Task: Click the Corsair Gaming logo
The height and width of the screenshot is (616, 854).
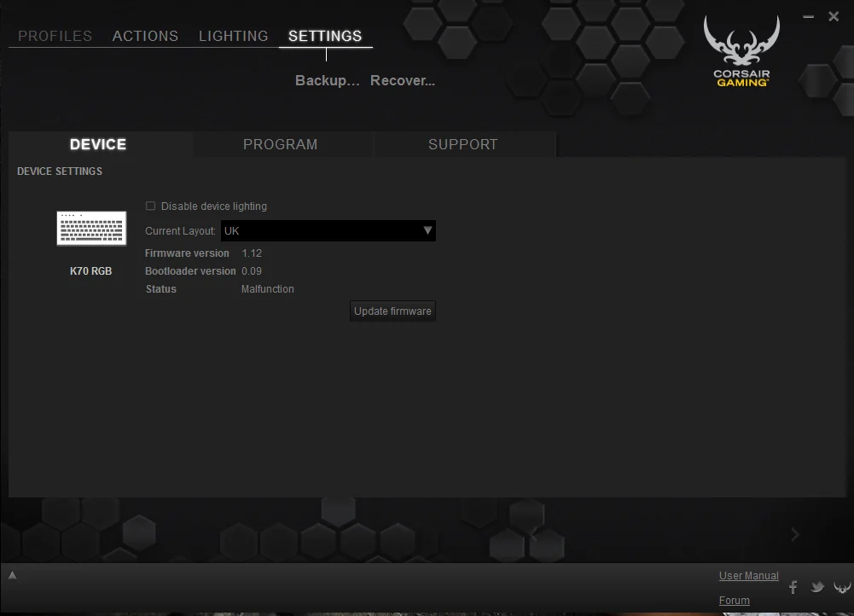Action: point(741,51)
